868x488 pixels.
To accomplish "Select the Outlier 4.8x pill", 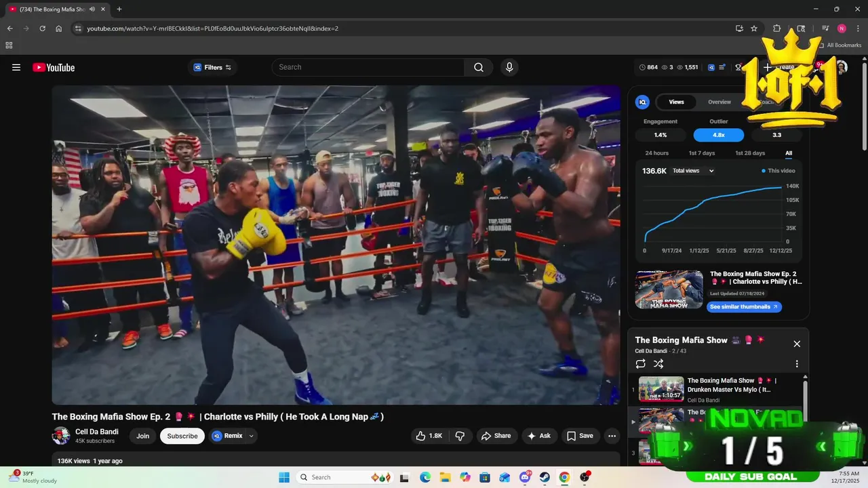I will click(x=719, y=135).
